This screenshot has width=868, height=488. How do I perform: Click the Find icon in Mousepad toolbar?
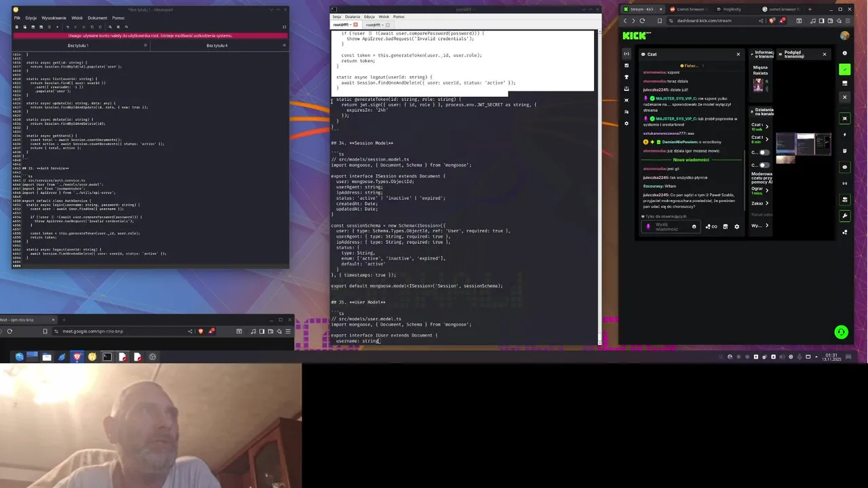pos(110,26)
